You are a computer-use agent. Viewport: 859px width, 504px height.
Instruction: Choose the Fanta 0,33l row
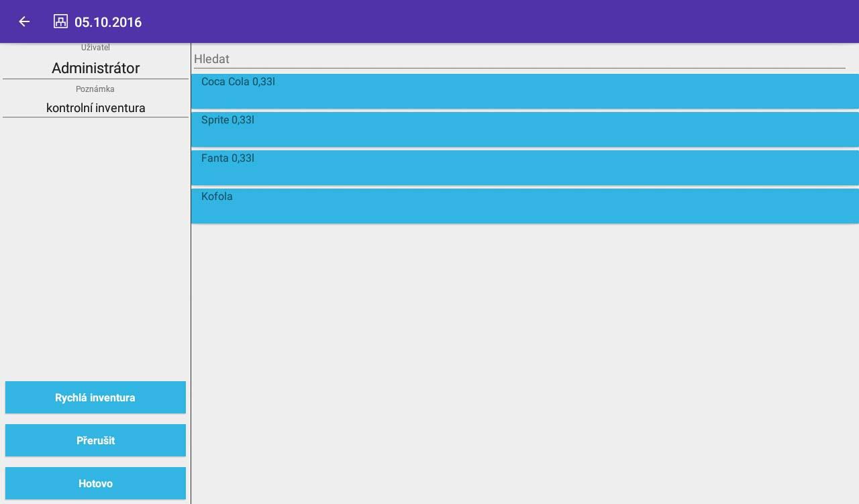point(525,168)
